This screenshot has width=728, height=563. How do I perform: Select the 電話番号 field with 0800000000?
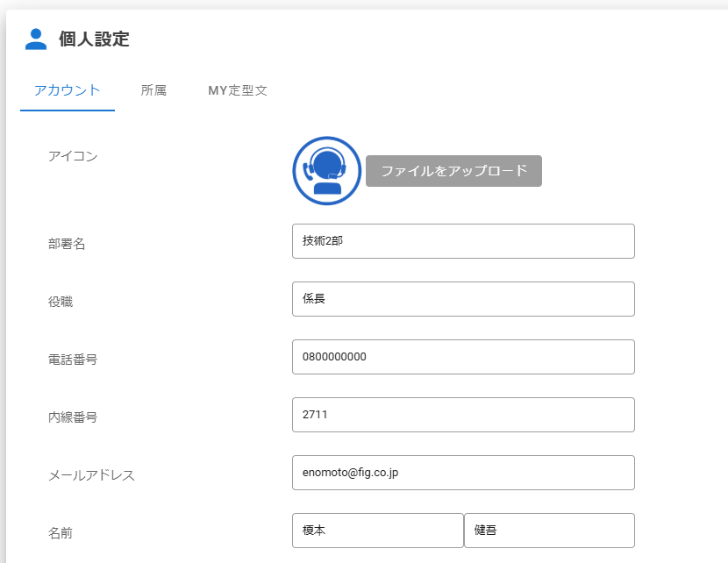[x=462, y=357]
